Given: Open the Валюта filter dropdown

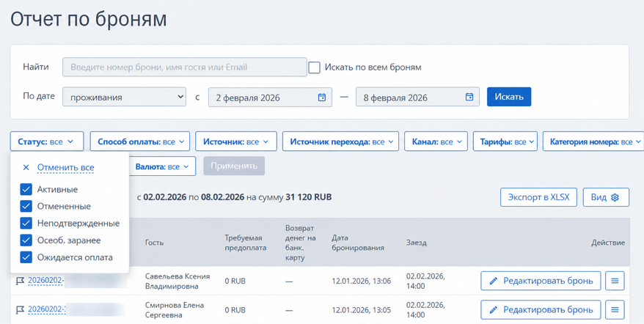Looking at the screenshot, I should (162, 166).
